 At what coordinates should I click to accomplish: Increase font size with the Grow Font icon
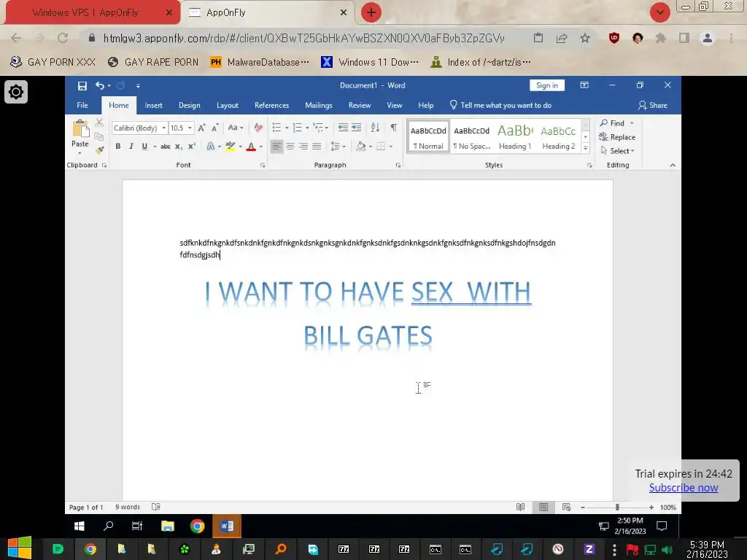click(x=202, y=128)
